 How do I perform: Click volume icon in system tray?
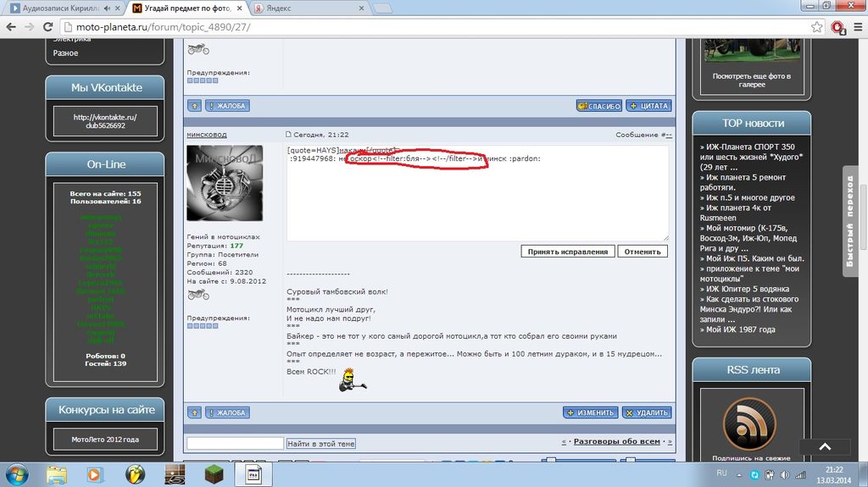(x=798, y=474)
